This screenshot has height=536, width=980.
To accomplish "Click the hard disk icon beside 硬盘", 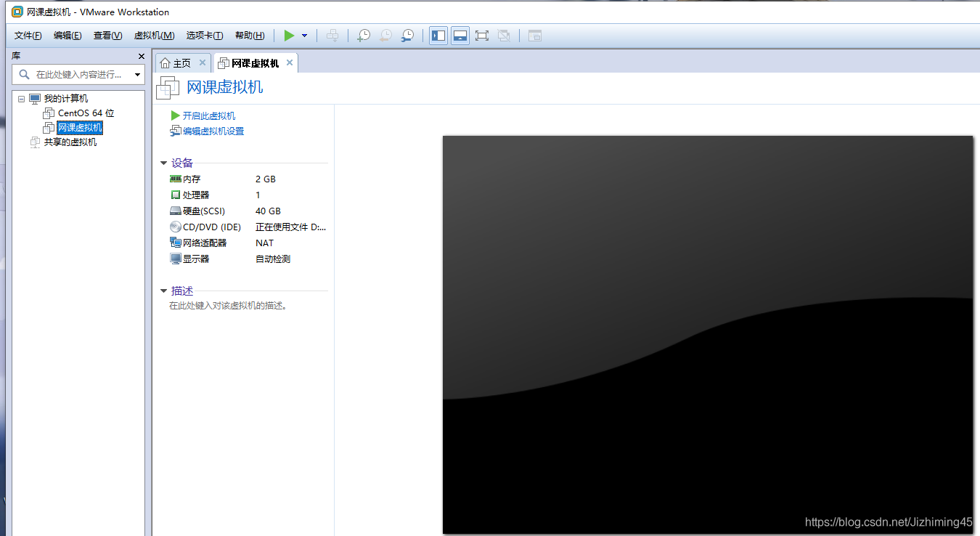I will [x=175, y=211].
